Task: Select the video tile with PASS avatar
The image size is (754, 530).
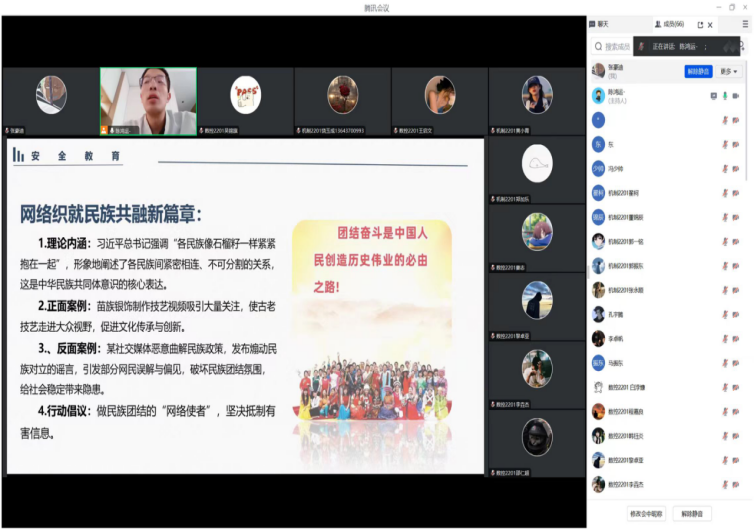Action: click(x=245, y=100)
